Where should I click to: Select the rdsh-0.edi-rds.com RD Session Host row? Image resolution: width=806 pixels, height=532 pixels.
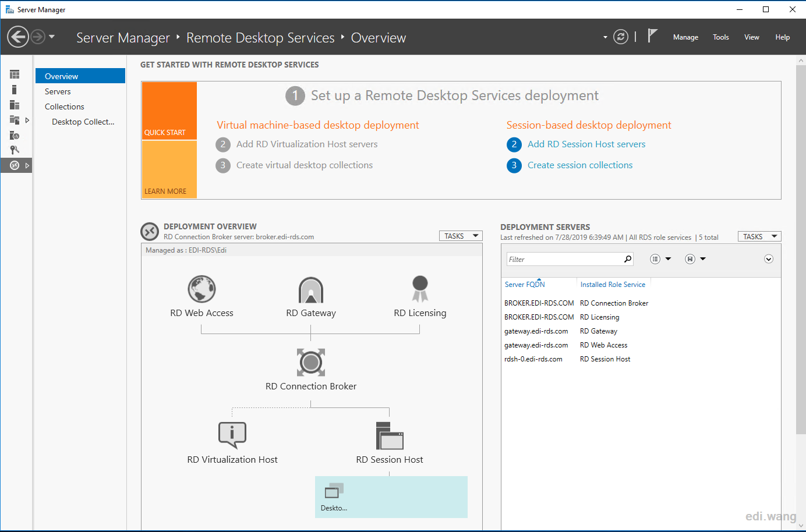pyautogui.click(x=641, y=359)
